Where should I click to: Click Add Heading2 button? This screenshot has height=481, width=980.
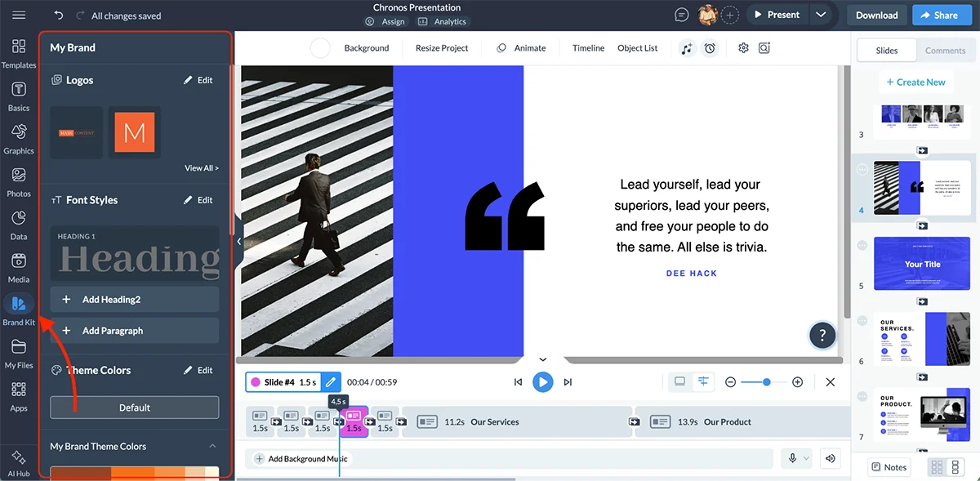pyautogui.click(x=135, y=299)
